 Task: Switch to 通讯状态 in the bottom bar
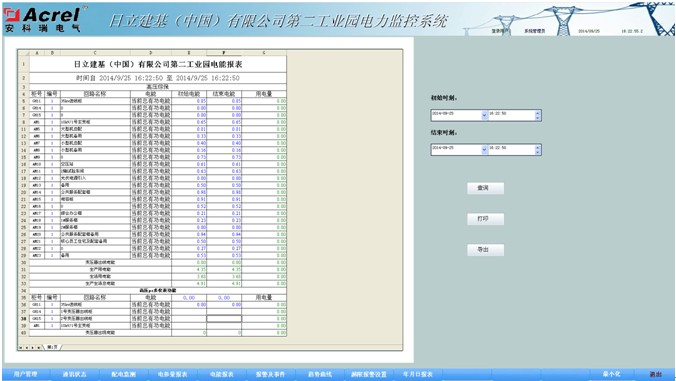75,374
